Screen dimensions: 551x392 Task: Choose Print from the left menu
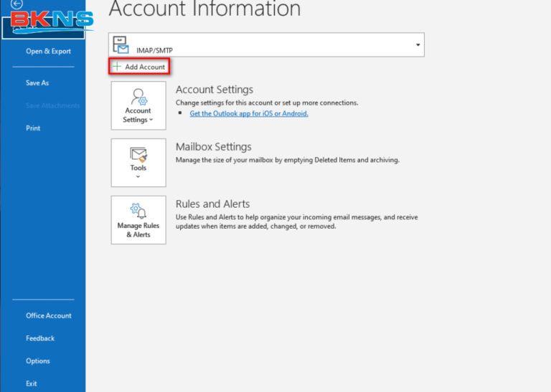pos(33,128)
